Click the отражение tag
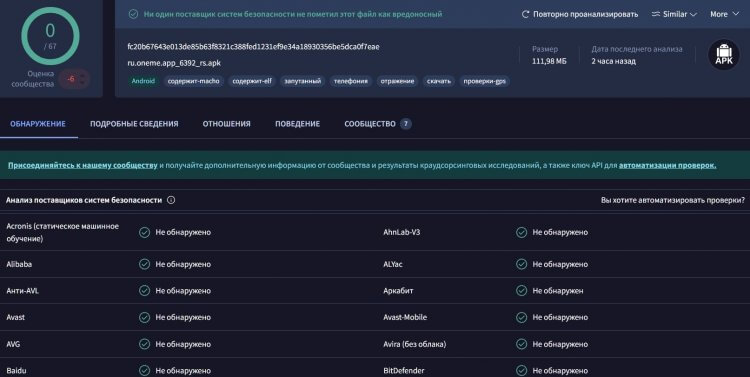Image resolution: width=750 pixels, height=377 pixels. pyautogui.click(x=397, y=81)
